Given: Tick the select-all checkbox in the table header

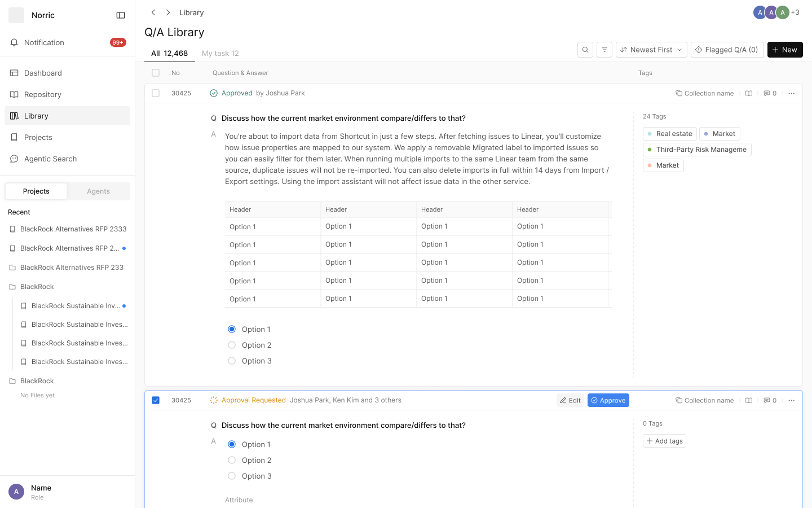Looking at the screenshot, I should point(156,73).
